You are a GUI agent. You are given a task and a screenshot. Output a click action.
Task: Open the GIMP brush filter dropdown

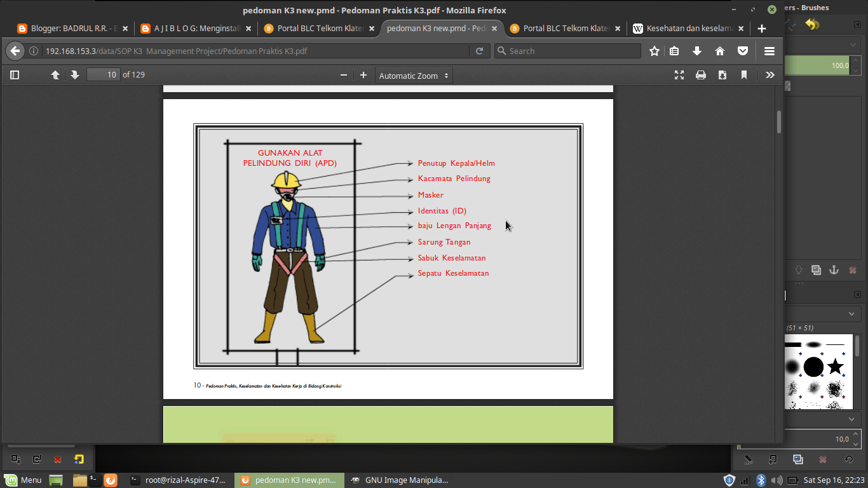[x=822, y=314]
